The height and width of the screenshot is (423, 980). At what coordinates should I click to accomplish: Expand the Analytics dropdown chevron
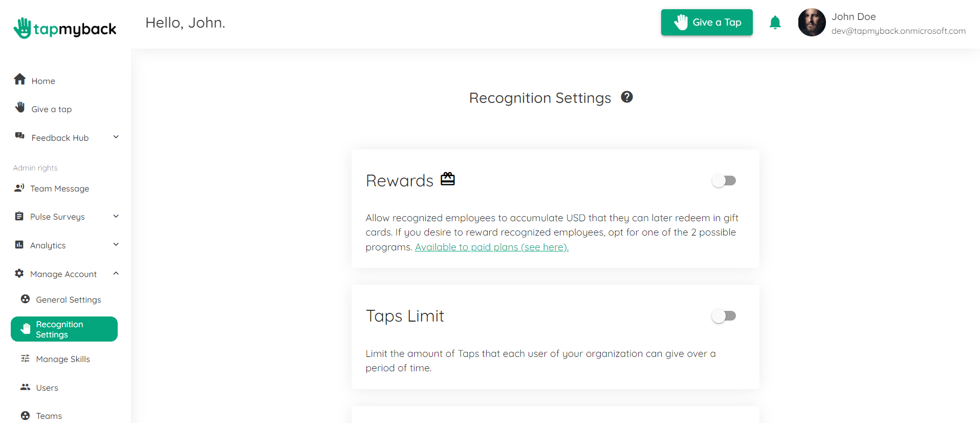pos(116,244)
